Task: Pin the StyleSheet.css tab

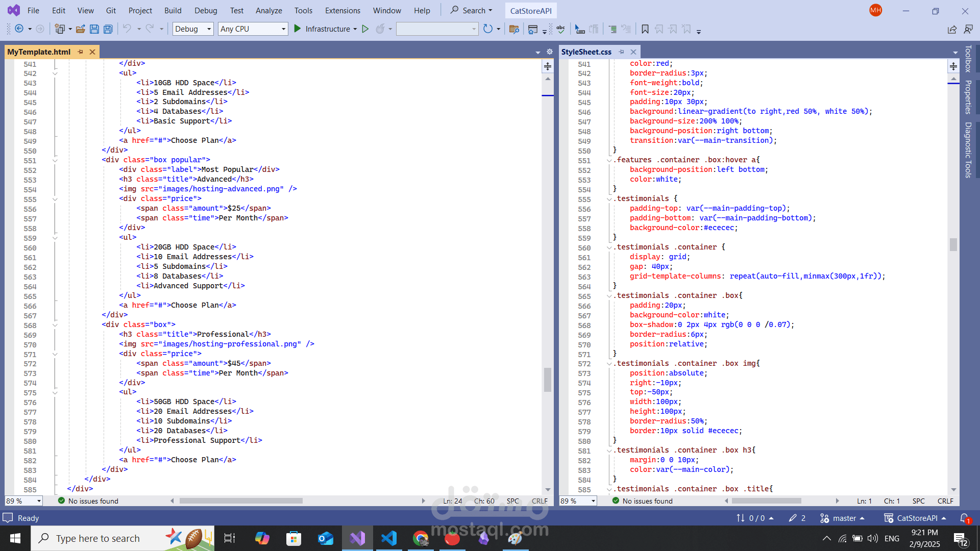Action: tap(621, 52)
